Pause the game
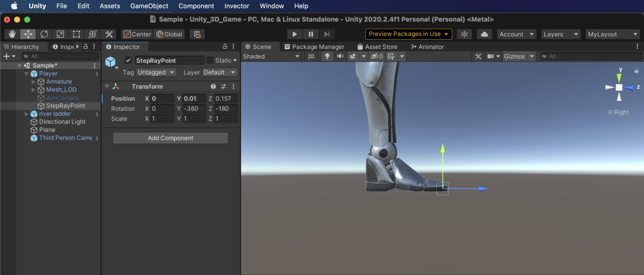 pyautogui.click(x=311, y=34)
